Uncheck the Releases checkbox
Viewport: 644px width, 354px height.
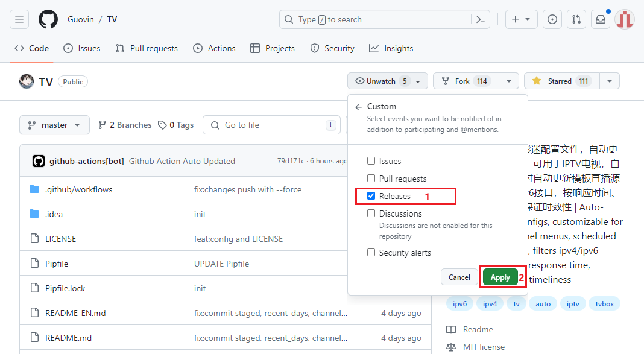pos(371,195)
